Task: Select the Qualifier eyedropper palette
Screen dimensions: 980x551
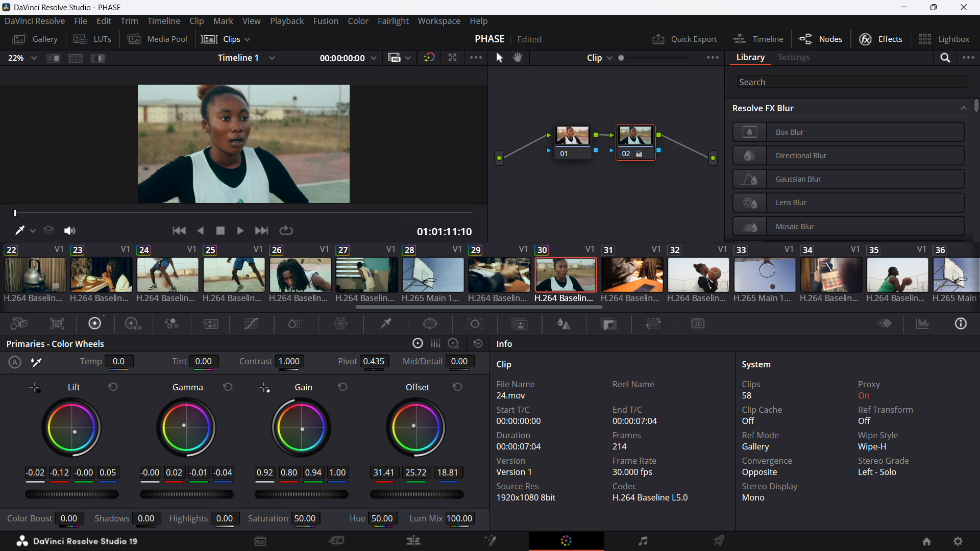Action: 386,324
